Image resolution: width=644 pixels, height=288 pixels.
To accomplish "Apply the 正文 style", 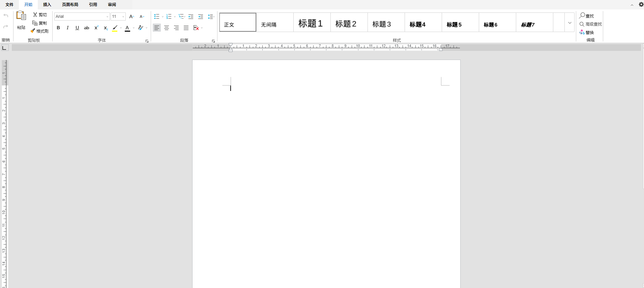I will pos(238,22).
